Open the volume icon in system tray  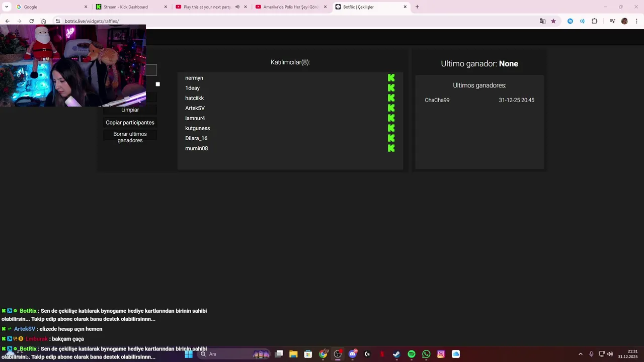pos(610,354)
